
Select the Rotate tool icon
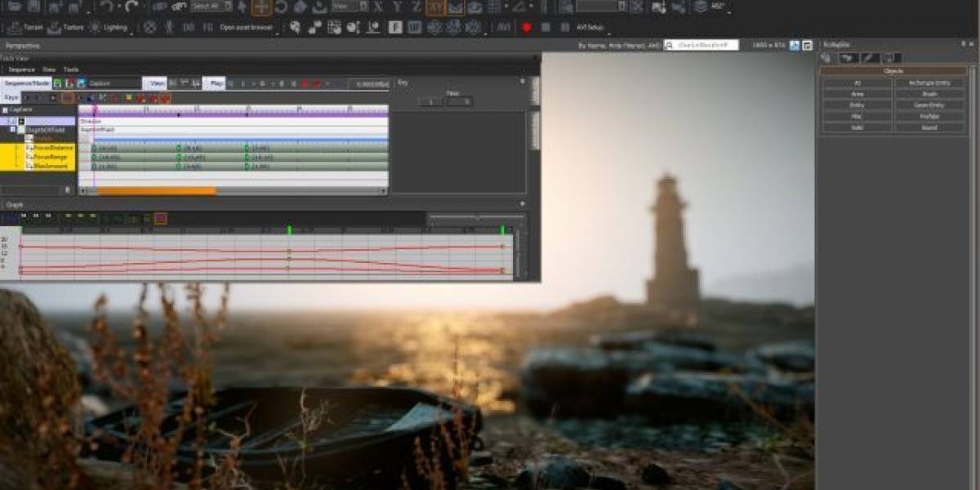click(x=281, y=7)
